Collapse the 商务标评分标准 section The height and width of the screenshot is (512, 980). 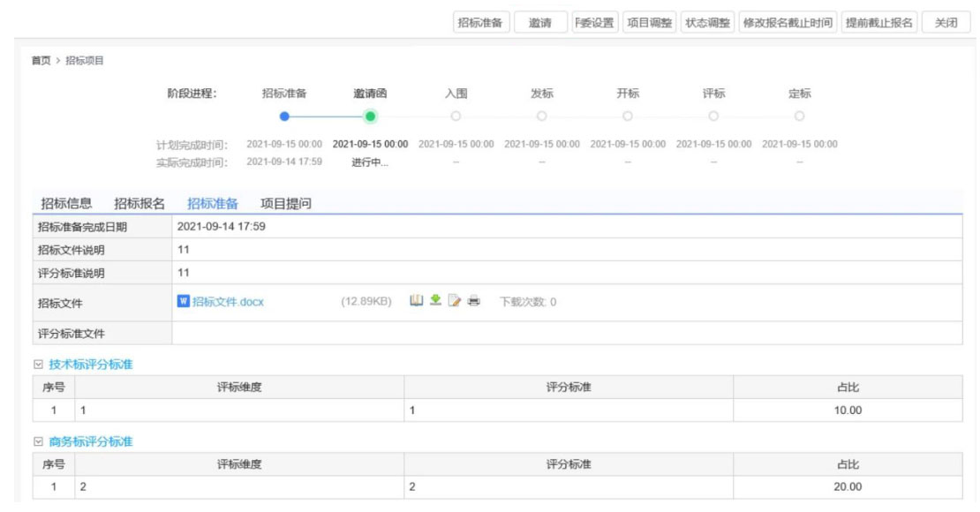[x=37, y=441]
